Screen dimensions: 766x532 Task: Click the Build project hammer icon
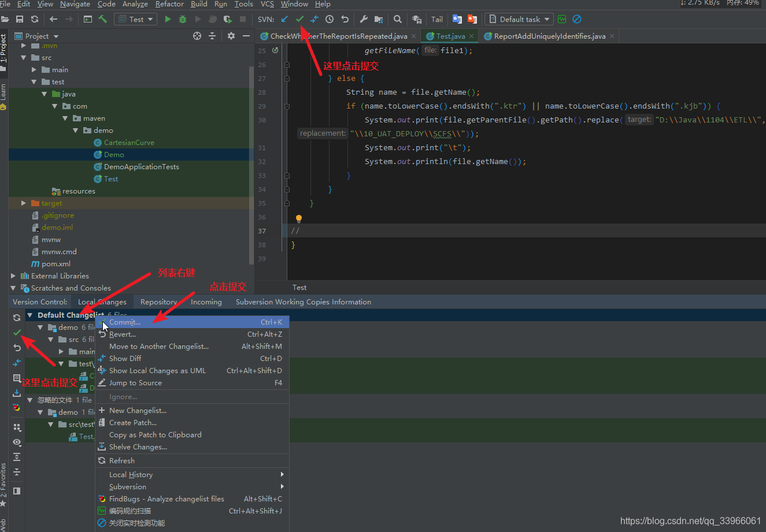tap(103, 19)
